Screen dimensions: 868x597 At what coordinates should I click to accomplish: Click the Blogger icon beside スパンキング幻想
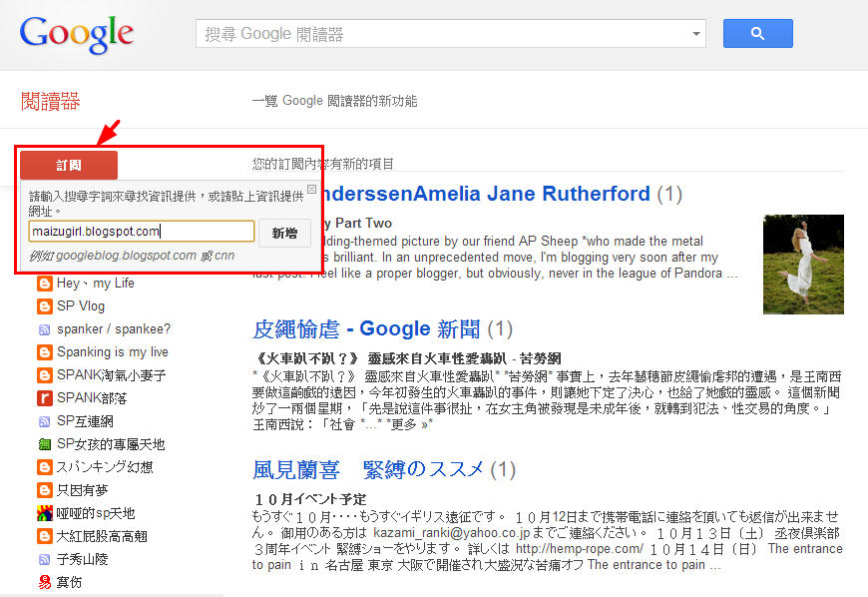[x=44, y=467]
